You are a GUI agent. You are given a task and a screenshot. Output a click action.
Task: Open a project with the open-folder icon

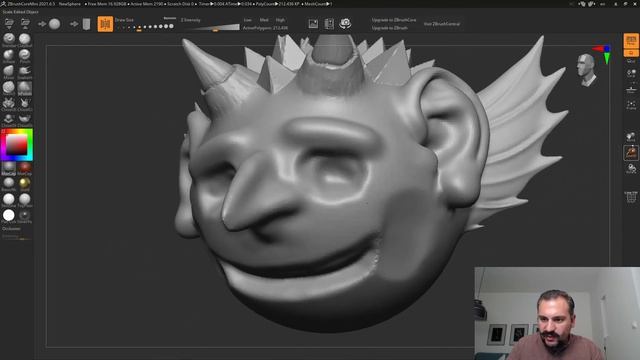(x=9, y=24)
